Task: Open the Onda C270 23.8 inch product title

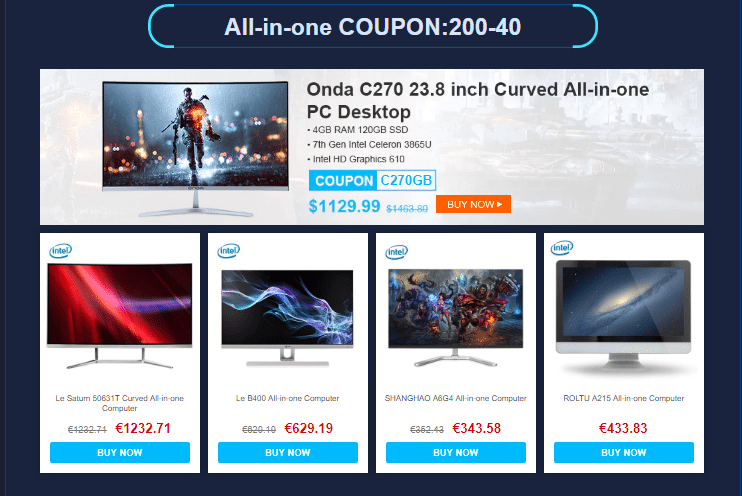Action: 477,101
